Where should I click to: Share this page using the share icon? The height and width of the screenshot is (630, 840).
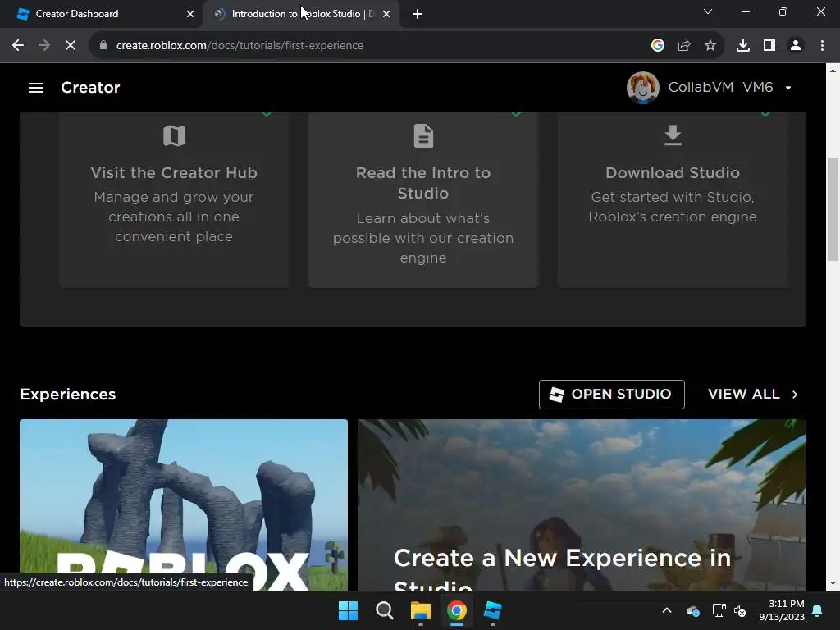pos(684,46)
